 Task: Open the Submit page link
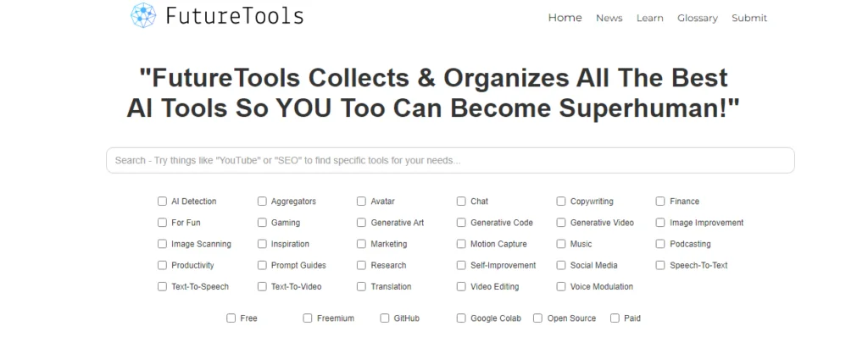pos(749,19)
